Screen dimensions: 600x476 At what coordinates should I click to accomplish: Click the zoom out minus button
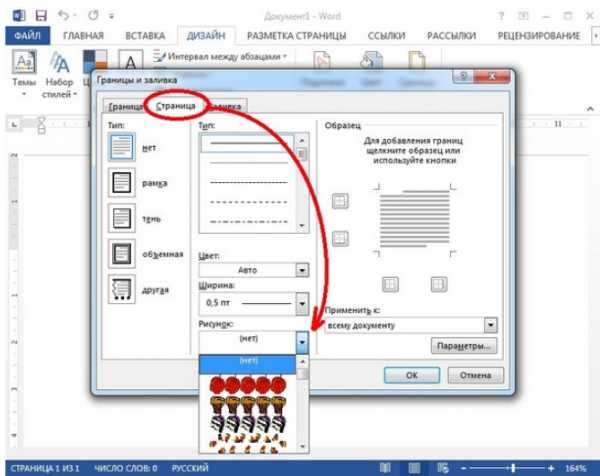point(463,468)
